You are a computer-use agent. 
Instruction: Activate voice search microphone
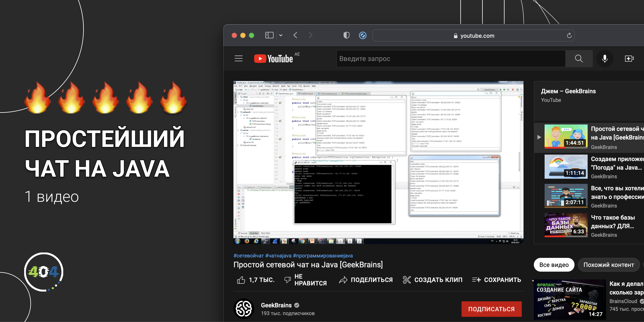point(604,58)
